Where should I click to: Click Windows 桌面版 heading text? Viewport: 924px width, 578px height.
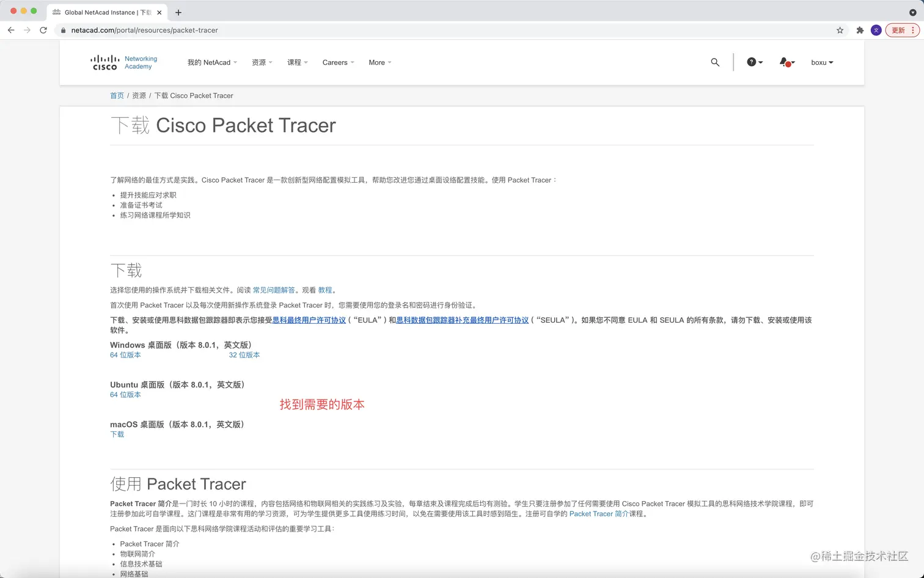pyautogui.click(x=182, y=345)
